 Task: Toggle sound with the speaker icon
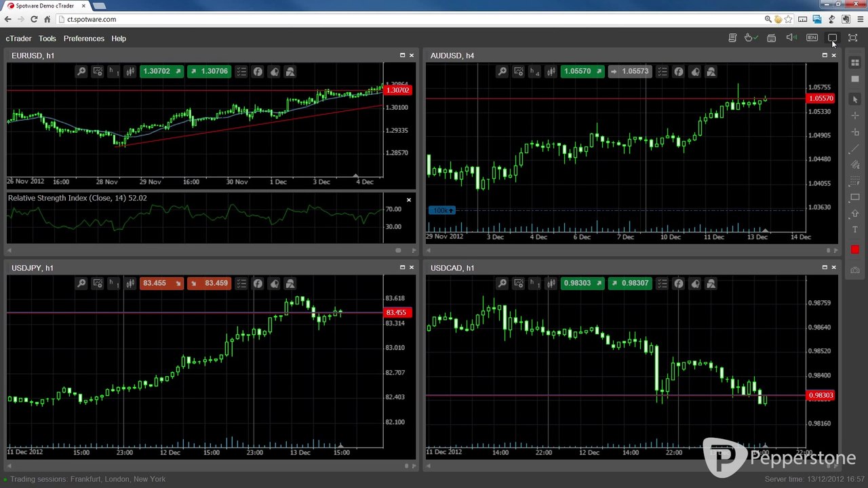(791, 38)
